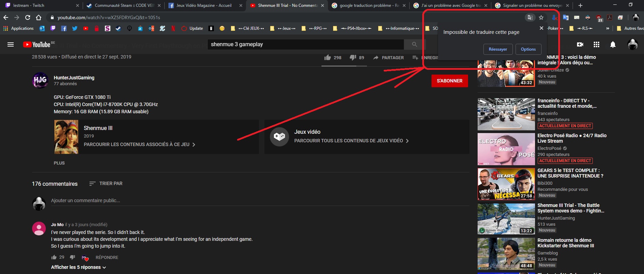The height and width of the screenshot is (274, 644).
Task: Open the Twitch bookmark icon
Action: tap(53, 28)
